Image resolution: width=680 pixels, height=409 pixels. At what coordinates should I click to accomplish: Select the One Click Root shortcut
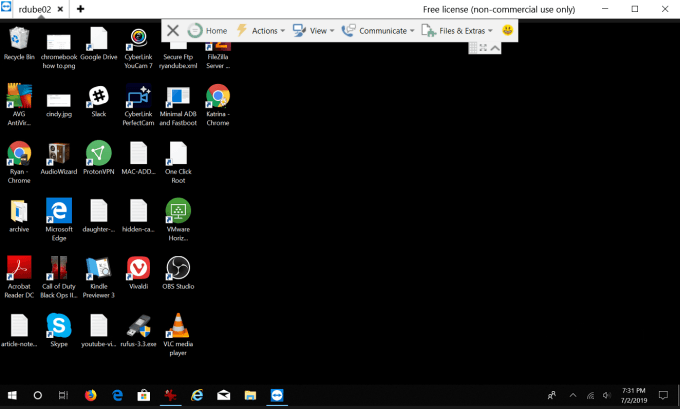(x=178, y=162)
